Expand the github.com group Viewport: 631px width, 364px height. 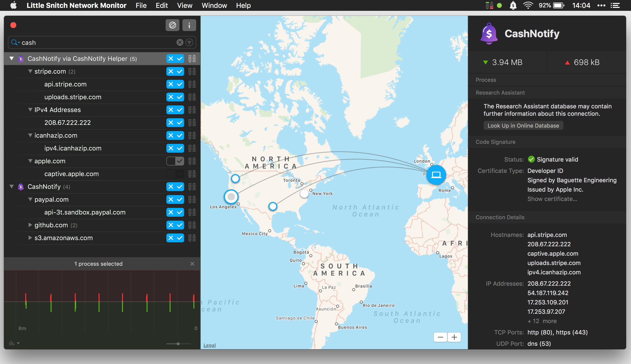30,225
